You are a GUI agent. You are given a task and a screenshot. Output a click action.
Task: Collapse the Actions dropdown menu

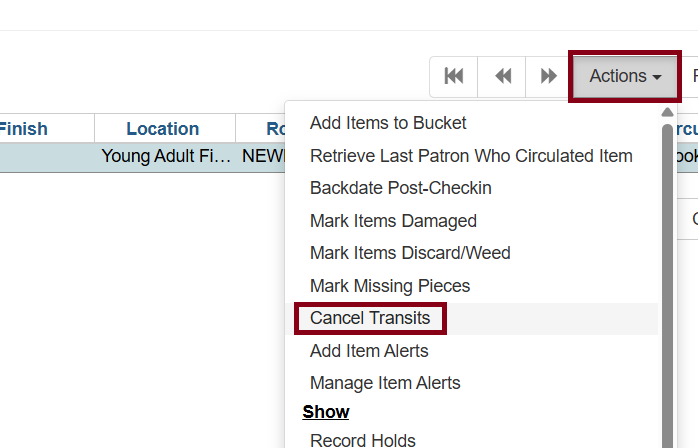pyautogui.click(x=625, y=76)
